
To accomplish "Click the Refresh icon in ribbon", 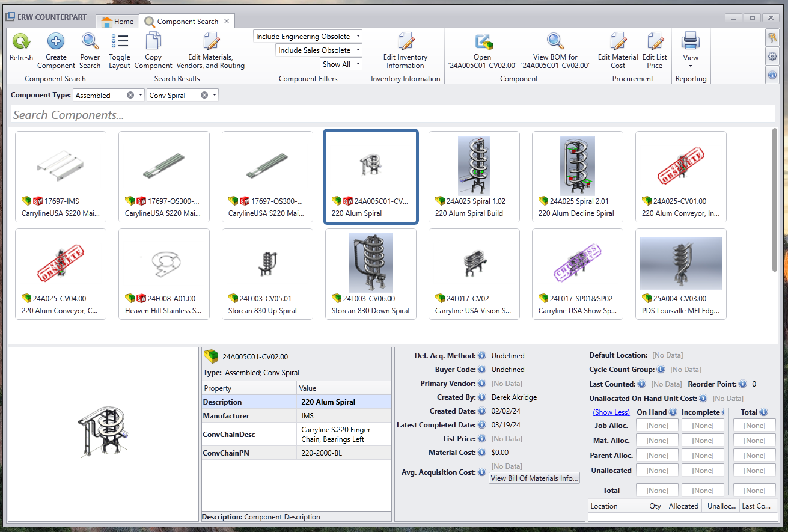I will coord(22,42).
